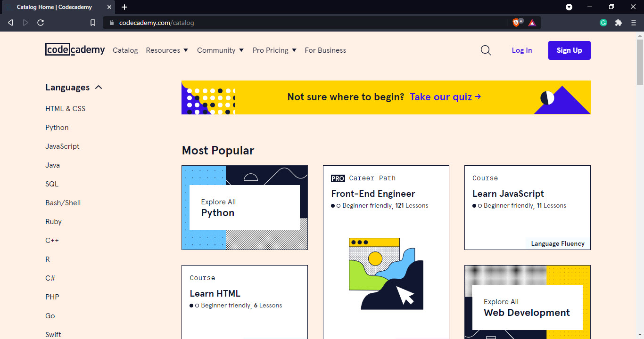Open the Catalog nav item
Image resolution: width=644 pixels, height=339 pixels.
(125, 50)
